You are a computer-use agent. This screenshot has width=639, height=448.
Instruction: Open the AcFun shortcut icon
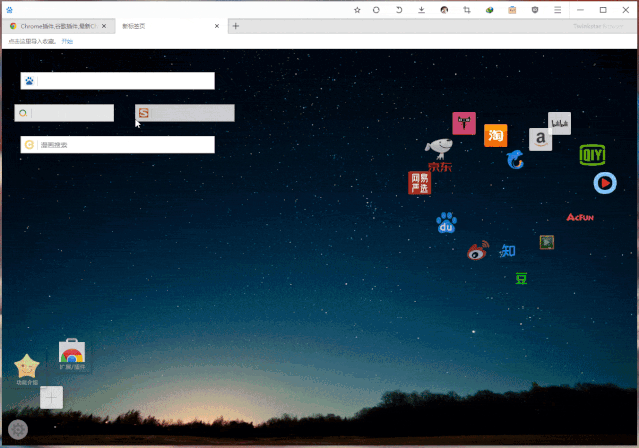580,217
